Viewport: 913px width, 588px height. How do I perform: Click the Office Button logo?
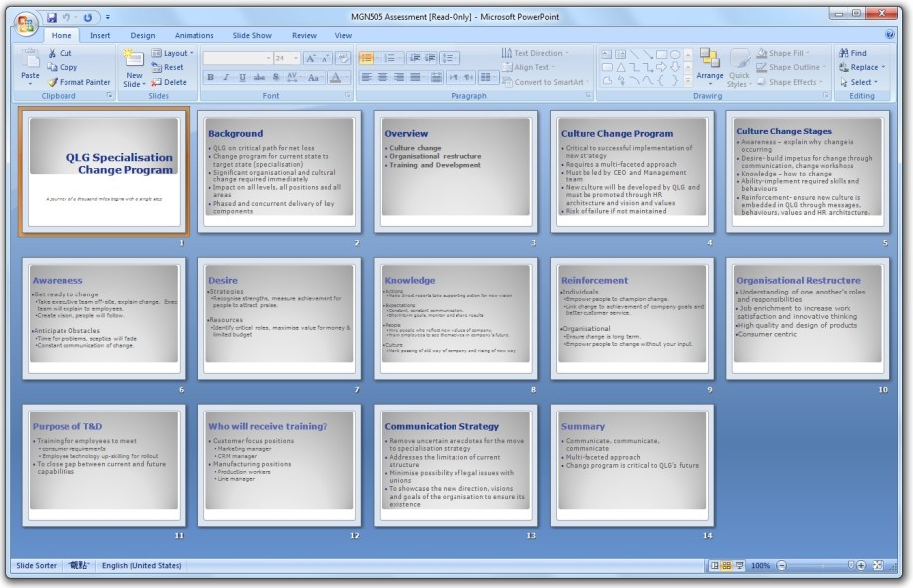tap(24, 22)
